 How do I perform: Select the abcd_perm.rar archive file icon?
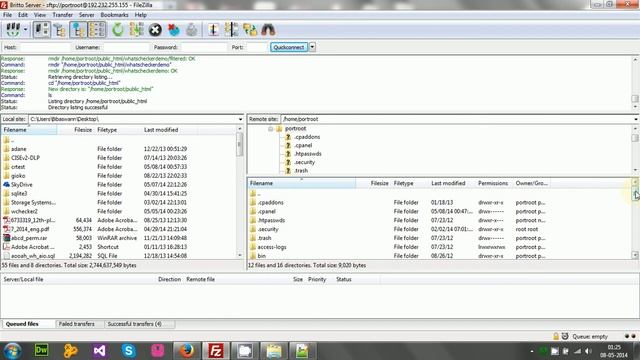pos(7,238)
